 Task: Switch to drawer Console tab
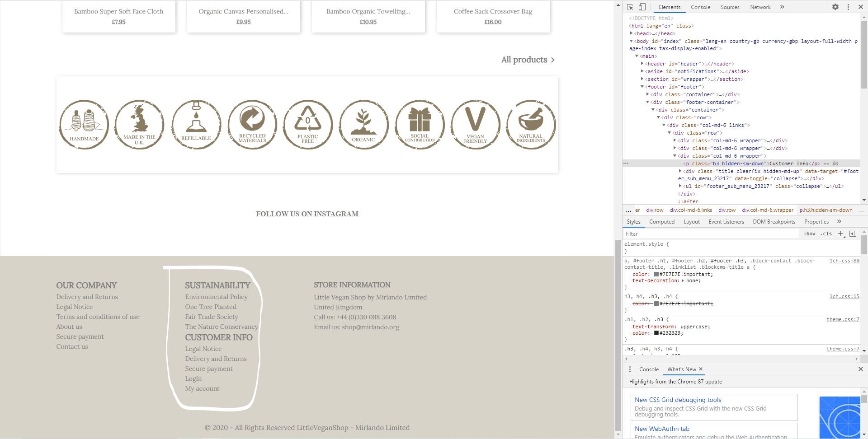pyautogui.click(x=649, y=369)
